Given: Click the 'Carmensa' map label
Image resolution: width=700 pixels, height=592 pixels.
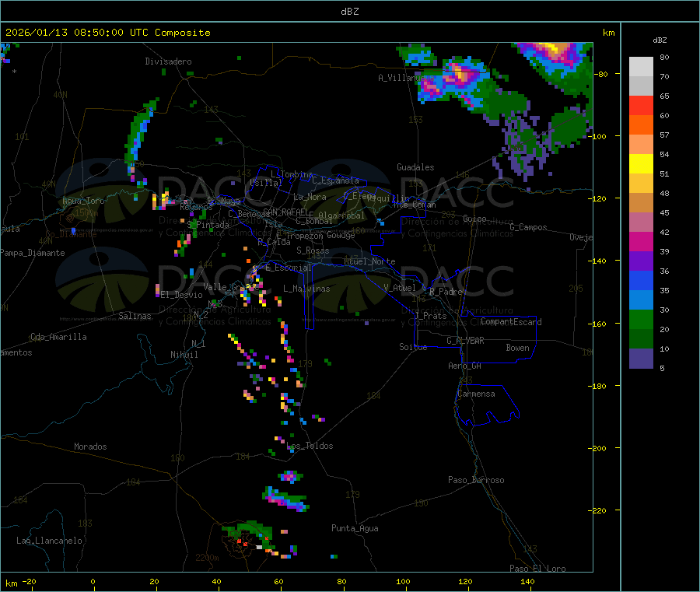Looking at the screenshot, I should tap(476, 394).
